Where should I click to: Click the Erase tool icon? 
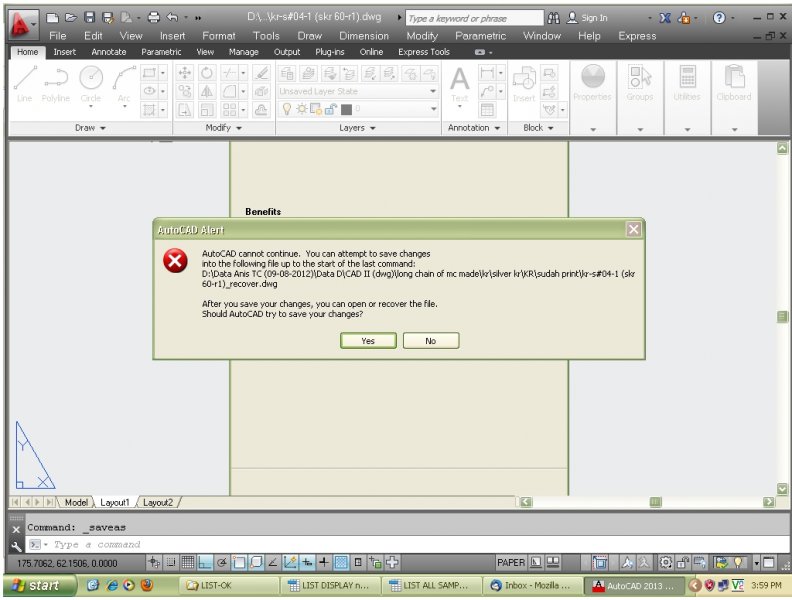tap(261, 73)
